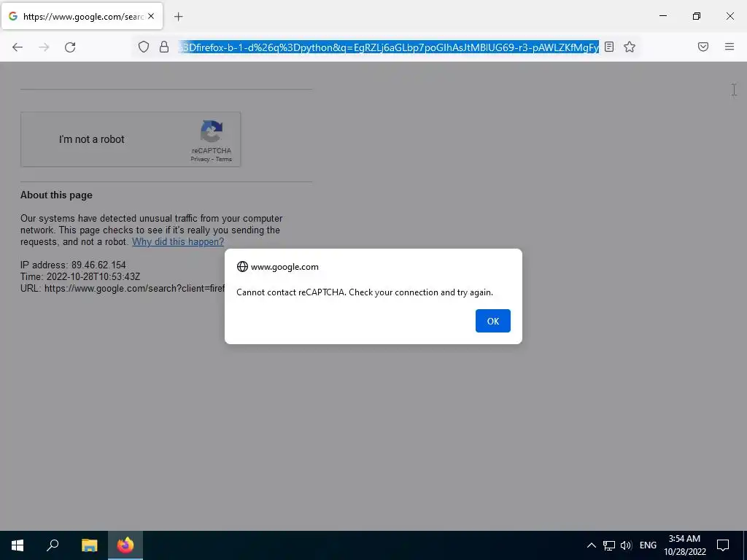
Task: Click www.google.com in dialog header
Action: click(x=285, y=267)
